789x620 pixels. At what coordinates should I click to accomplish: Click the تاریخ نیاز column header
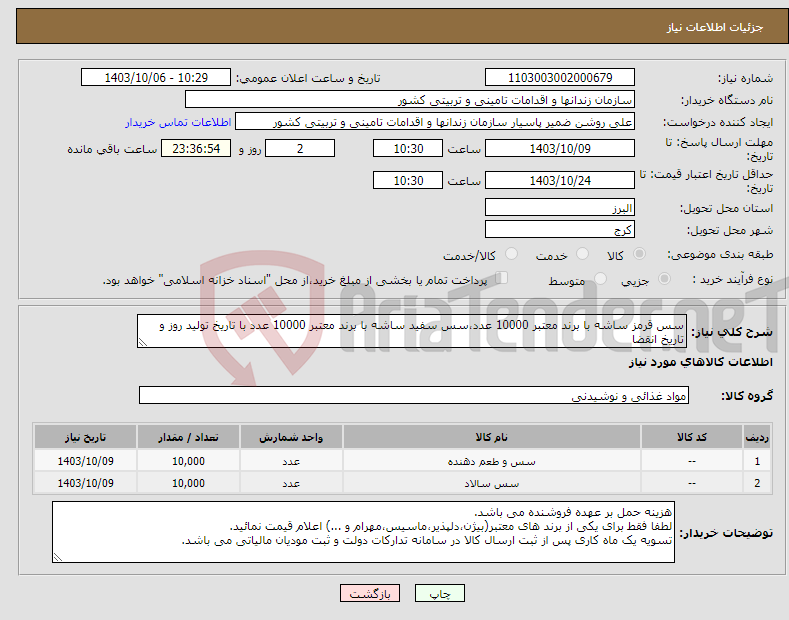coord(86,437)
